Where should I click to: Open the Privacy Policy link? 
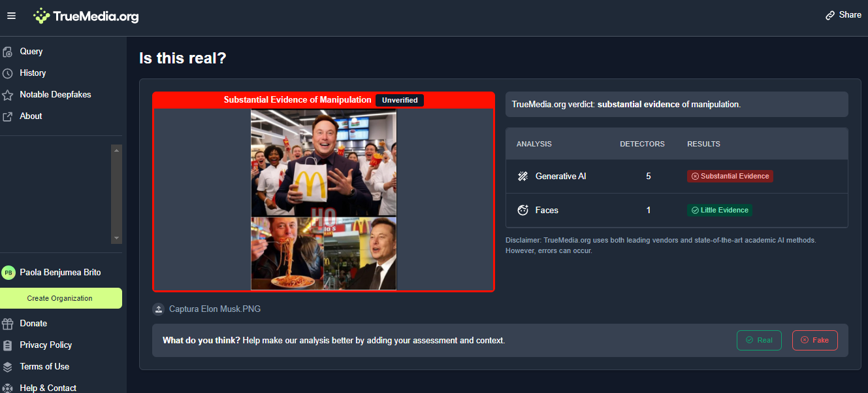coord(46,345)
